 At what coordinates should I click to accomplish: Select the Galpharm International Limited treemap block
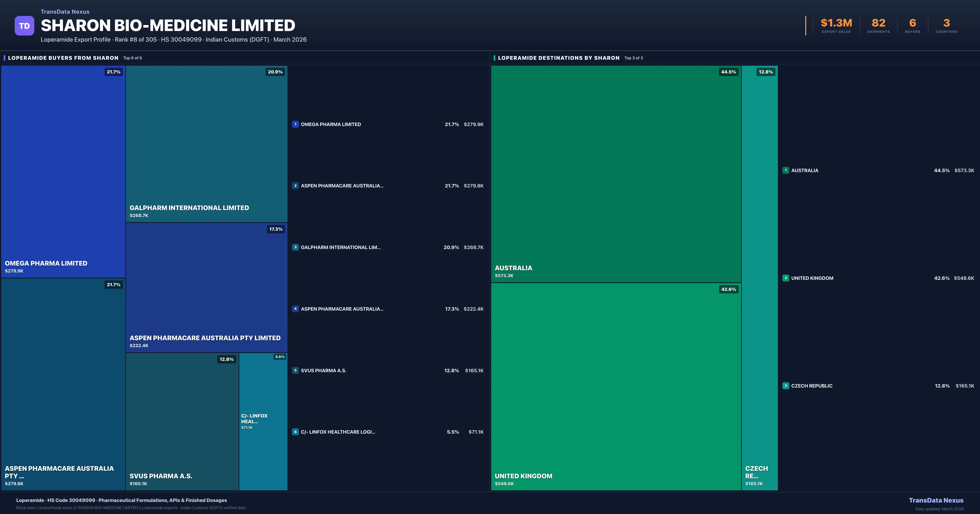click(x=206, y=144)
